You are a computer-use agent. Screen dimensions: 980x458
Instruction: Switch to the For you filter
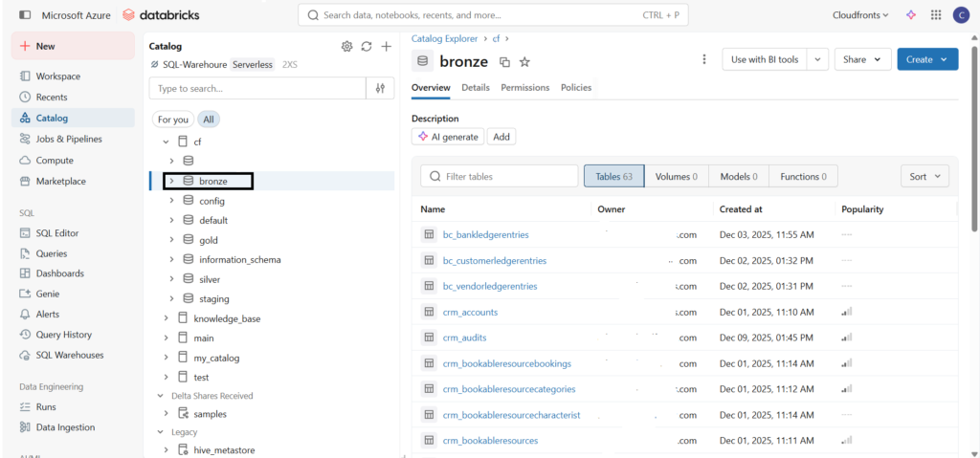pyautogui.click(x=173, y=120)
